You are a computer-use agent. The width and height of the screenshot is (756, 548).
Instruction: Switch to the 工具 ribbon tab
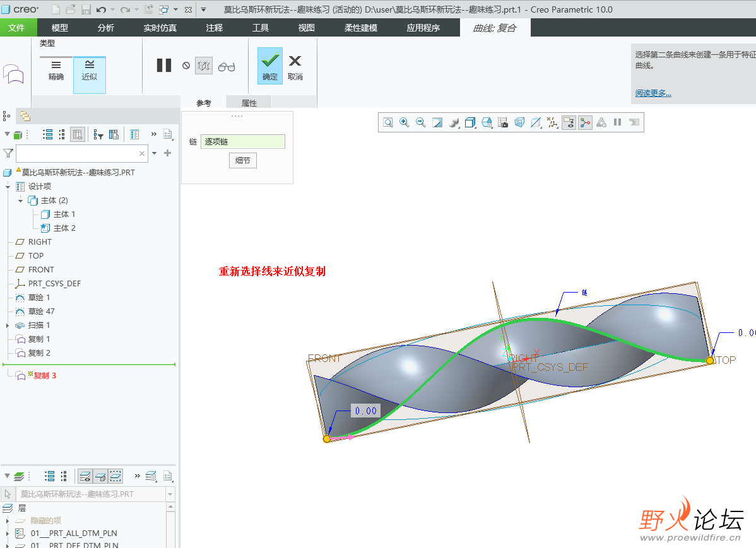click(261, 28)
